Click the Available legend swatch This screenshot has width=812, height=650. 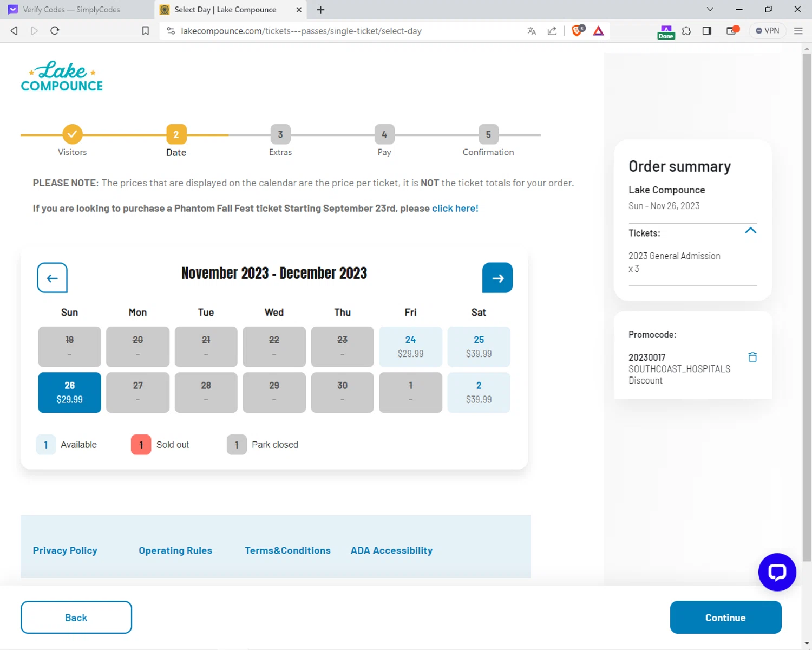click(x=45, y=445)
